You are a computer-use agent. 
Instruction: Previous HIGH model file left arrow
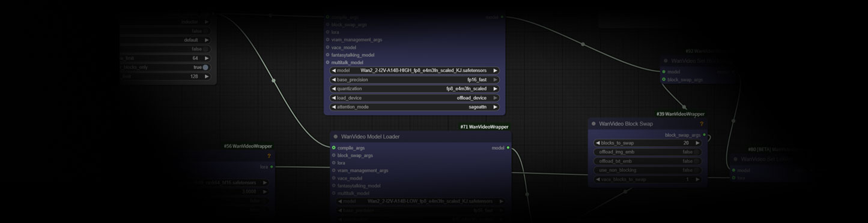(x=333, y=71)
